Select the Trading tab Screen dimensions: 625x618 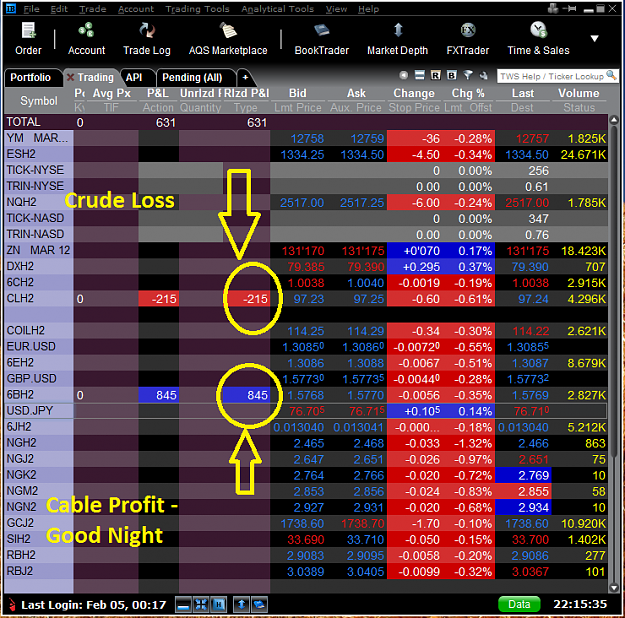[x=95, y=77]
